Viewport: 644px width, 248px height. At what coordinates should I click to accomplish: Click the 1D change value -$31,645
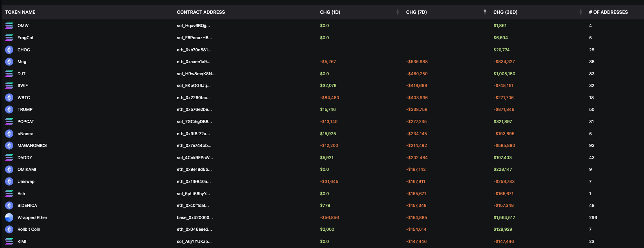tap(329, 182)
